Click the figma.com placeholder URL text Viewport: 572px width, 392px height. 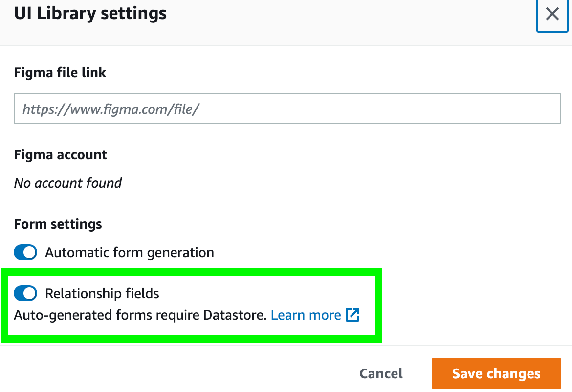111,109
